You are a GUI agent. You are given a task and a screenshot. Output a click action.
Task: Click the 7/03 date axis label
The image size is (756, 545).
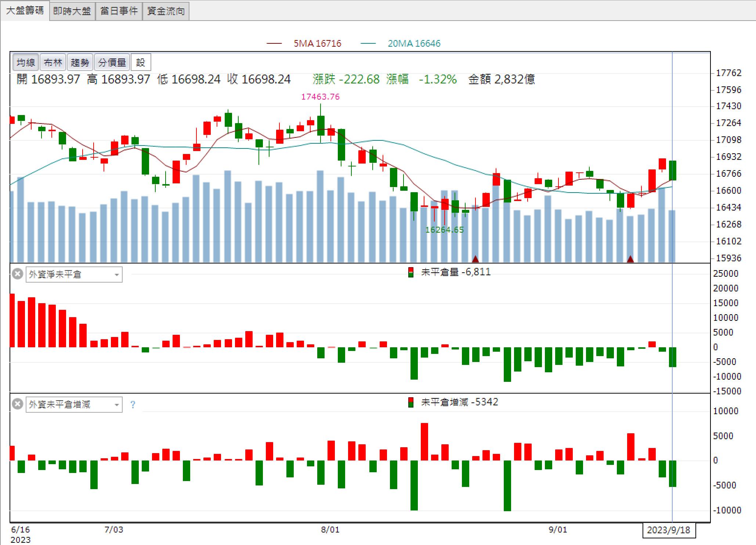[x=114, y=530]
